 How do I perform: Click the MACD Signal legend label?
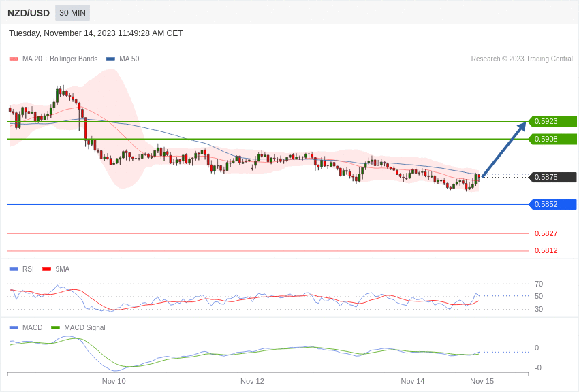coord(84,327)
